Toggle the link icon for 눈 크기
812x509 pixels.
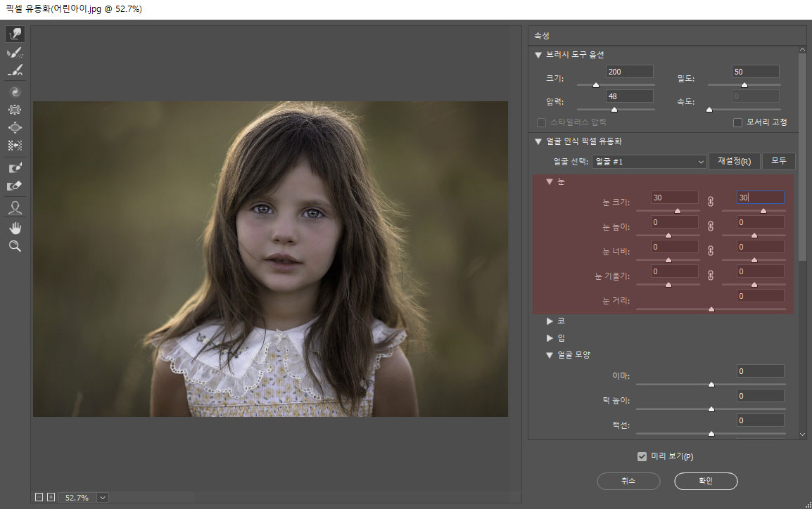click(x=711, y=201)
